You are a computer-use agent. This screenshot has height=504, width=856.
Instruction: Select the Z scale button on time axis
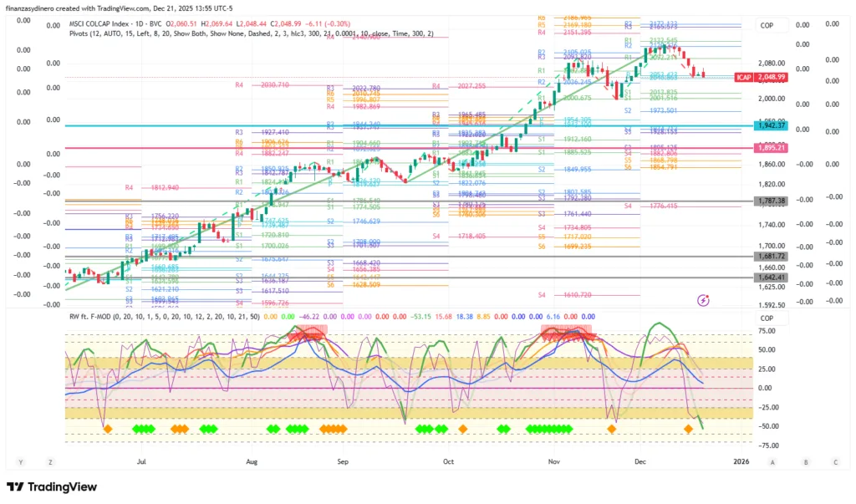click(50, 461)
